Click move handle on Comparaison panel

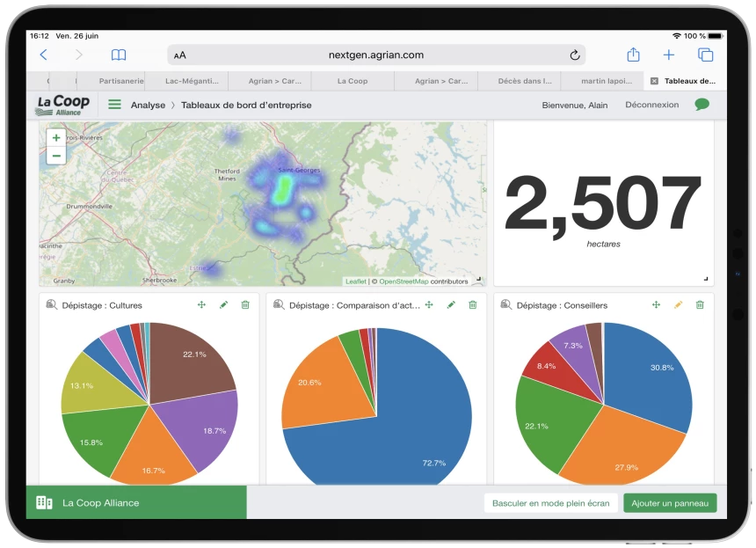pyautogui.click(x=429, y=305)
